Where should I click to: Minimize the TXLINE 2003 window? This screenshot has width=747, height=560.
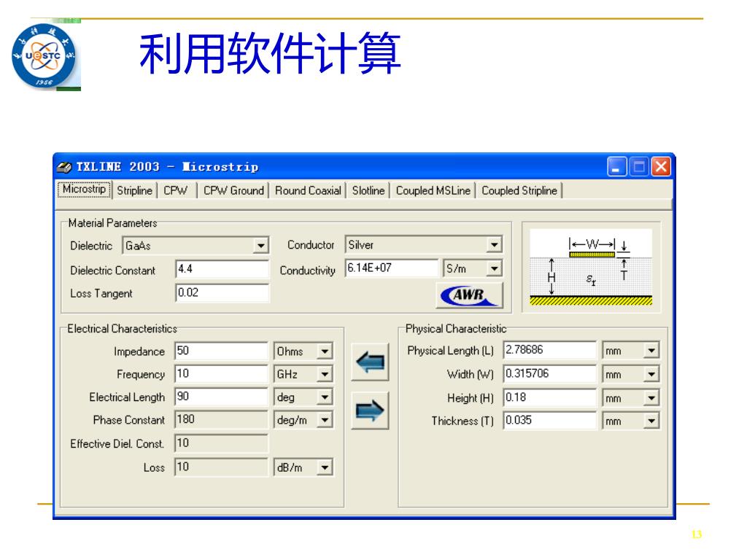[x=616, y=167]
